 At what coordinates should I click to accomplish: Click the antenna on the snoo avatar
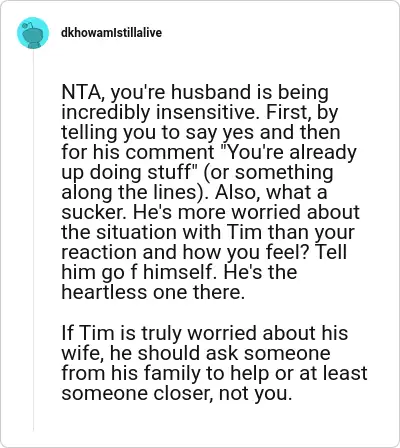click(x=29, y=25)
